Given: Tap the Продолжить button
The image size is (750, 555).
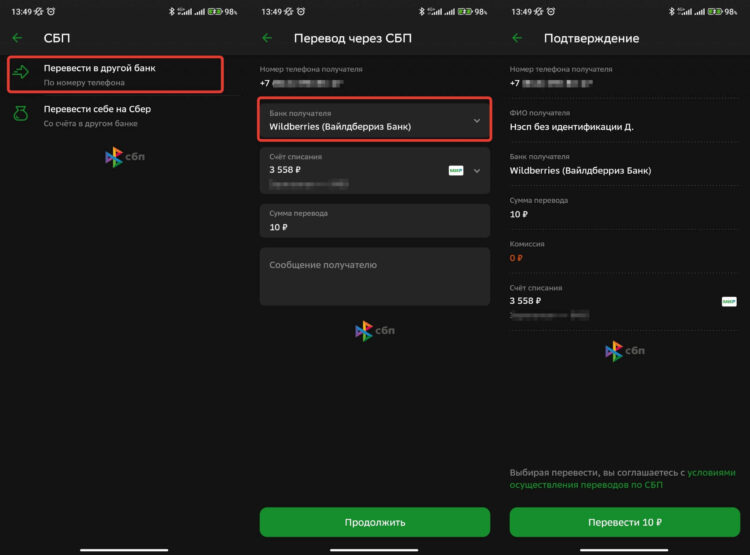Looking at the screenshot, I should (x=375, y=522).
